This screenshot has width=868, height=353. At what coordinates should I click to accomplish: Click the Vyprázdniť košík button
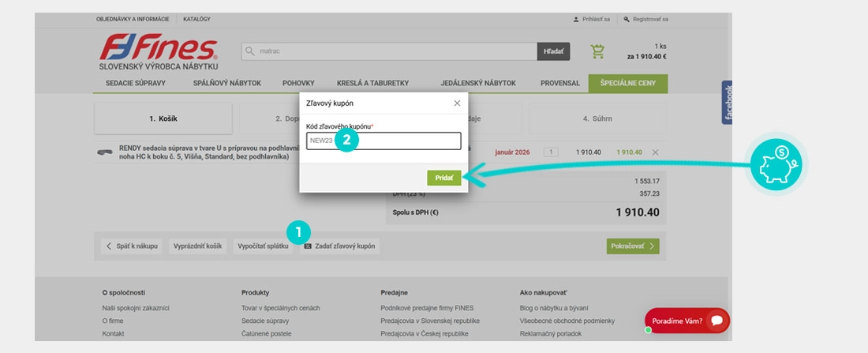coord(197,246)
